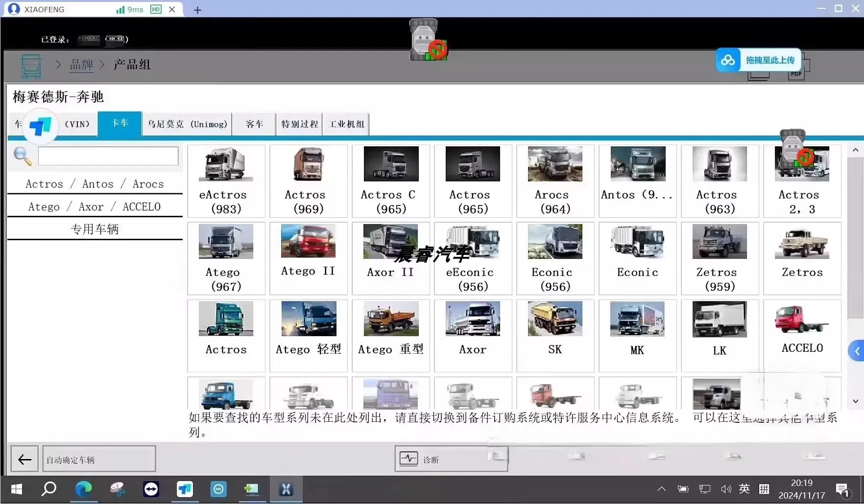This screenshot has height=504, width=864.
Task: Open Windows taskbar search
Action: click(x=49, y=489)
